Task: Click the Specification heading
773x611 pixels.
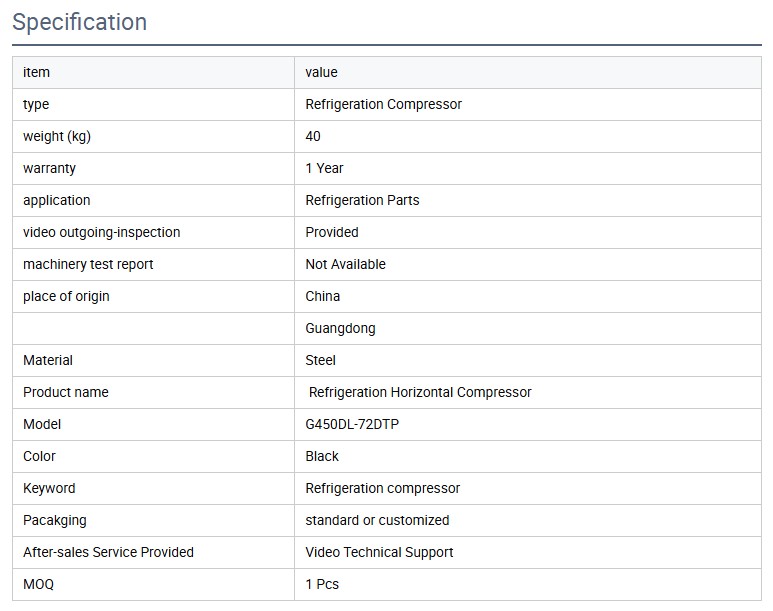Action: [x=79, y=22]
